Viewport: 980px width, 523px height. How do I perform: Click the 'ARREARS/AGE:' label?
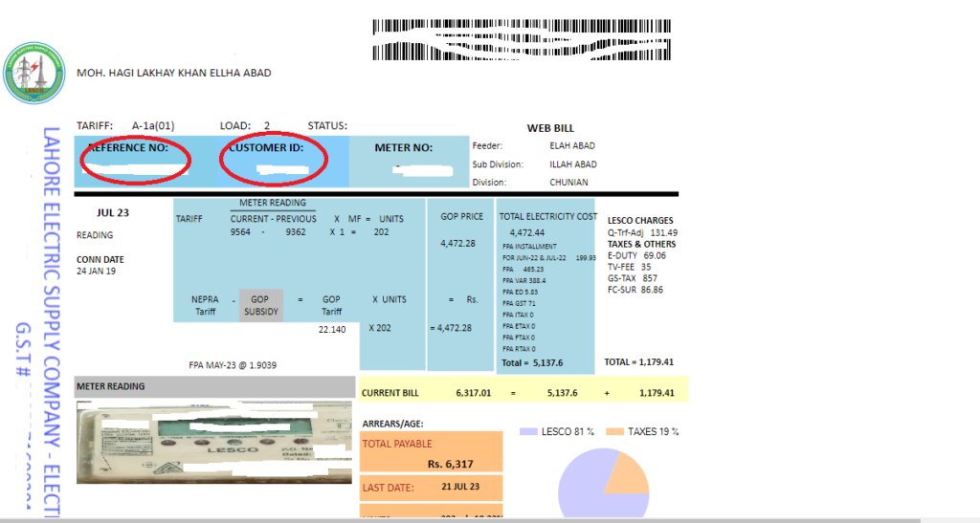coord(392,424)
